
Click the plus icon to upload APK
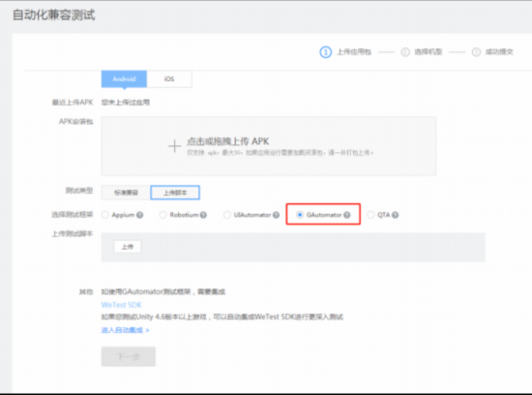(x=175, y=146)
